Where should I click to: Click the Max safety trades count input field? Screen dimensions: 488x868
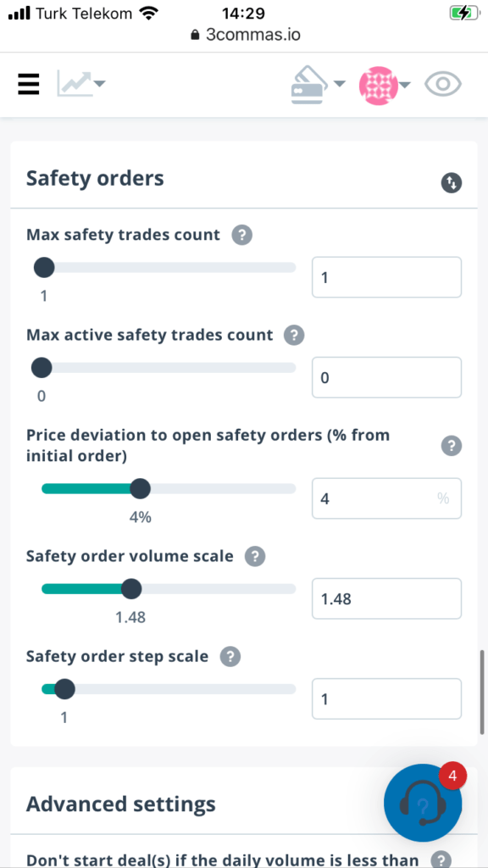(386, 277)
